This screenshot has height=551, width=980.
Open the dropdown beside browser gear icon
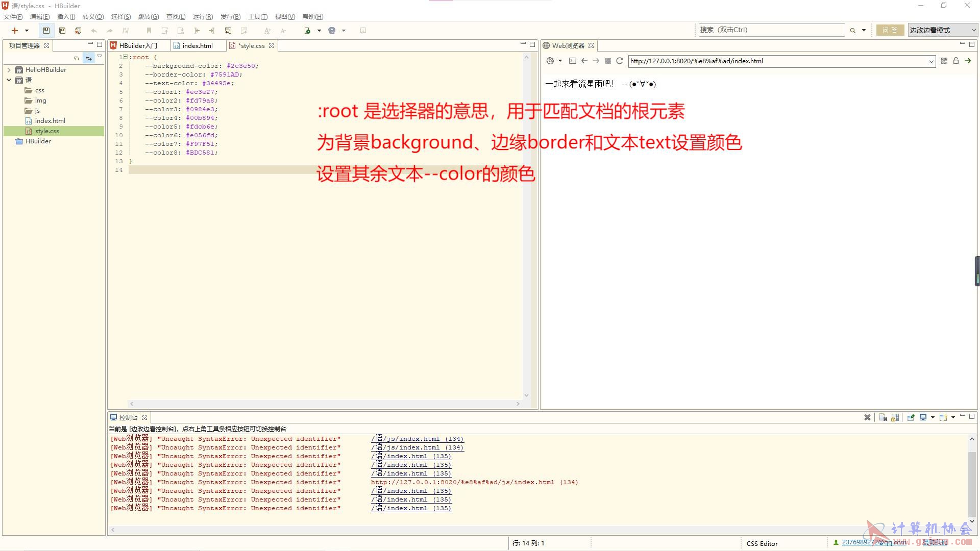(x=560, y=61)
